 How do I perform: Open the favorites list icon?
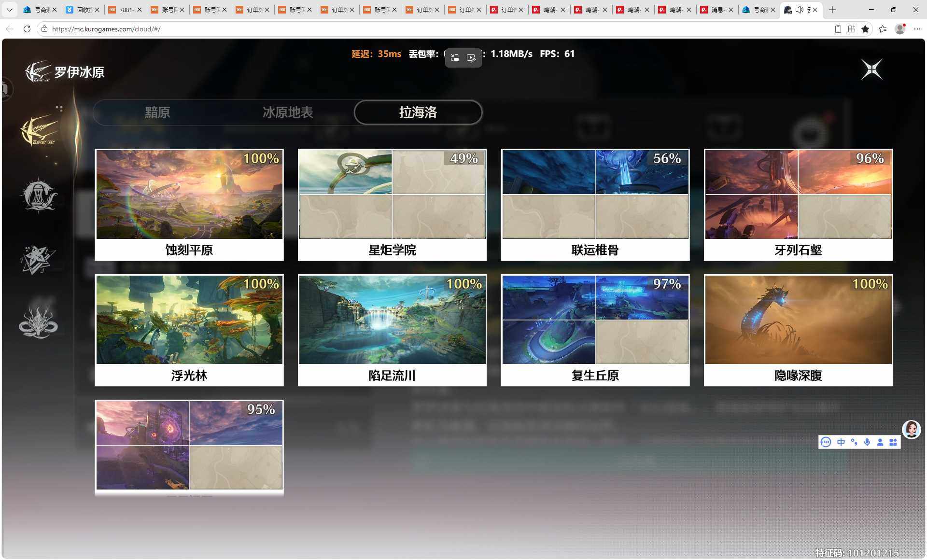click(883, 29)
